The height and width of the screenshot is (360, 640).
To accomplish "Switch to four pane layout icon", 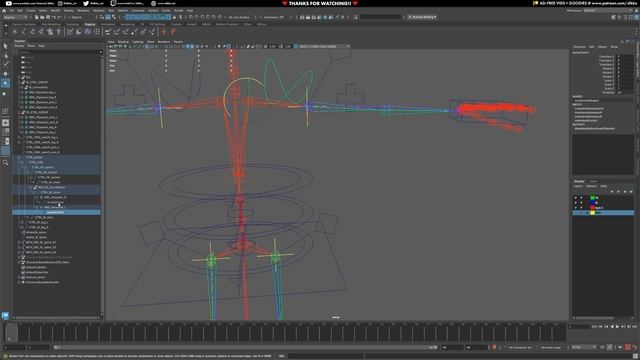I will (5, 131).
